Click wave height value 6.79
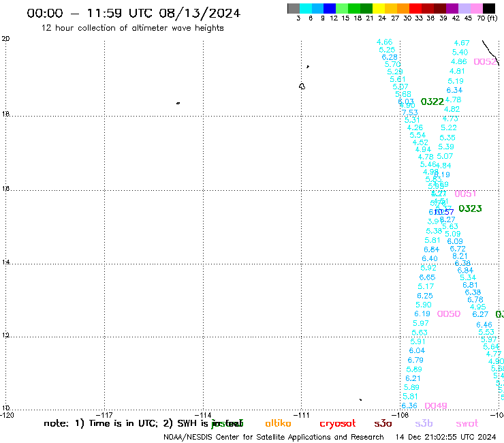This screenshot has height=443, width=504. click(415, 360)
